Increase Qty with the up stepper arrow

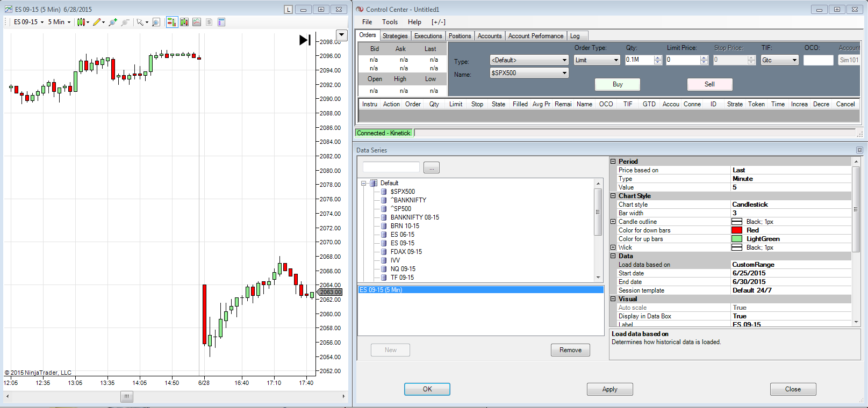(x=658, y=57)
